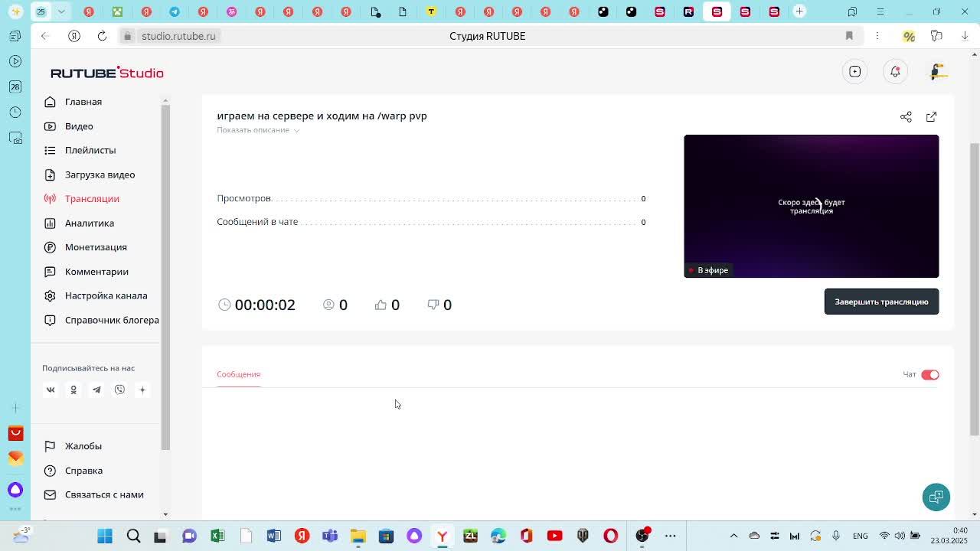Select Трансляции in the sidebar
The image size is (980, 551).
91,199
